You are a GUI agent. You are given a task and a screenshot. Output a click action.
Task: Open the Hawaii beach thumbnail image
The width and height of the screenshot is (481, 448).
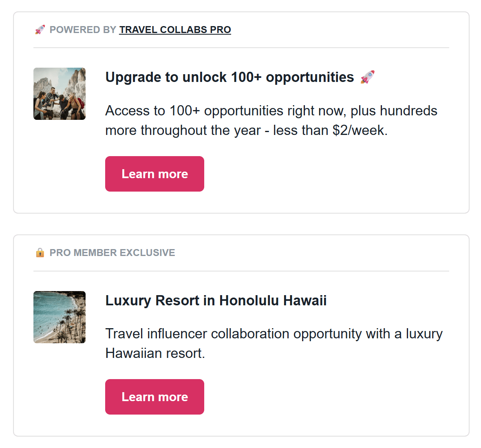(x=60, y=317)
